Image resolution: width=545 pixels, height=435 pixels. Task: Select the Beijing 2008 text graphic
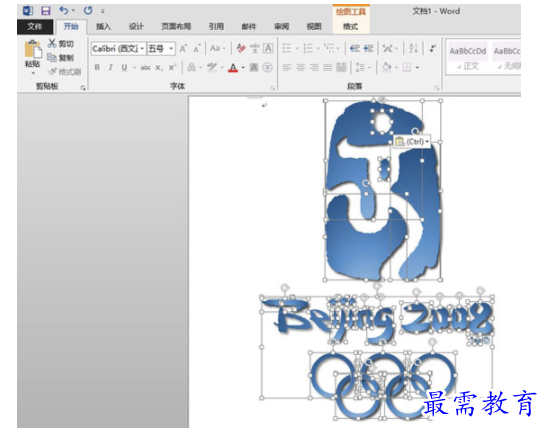click(377, 321)
